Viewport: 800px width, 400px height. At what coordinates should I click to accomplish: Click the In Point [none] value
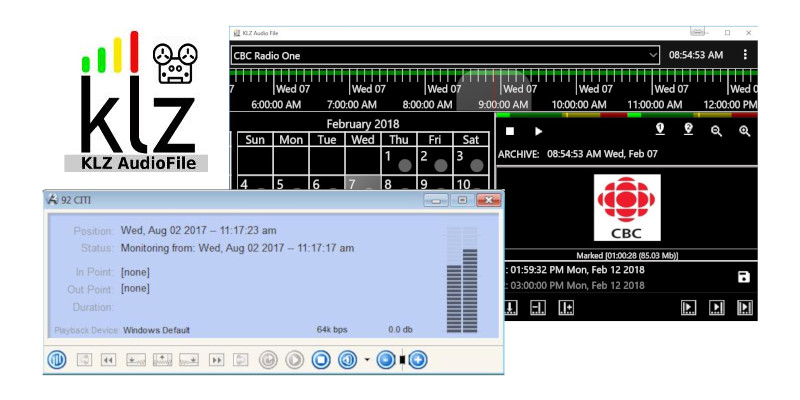[x=135, y=272]
